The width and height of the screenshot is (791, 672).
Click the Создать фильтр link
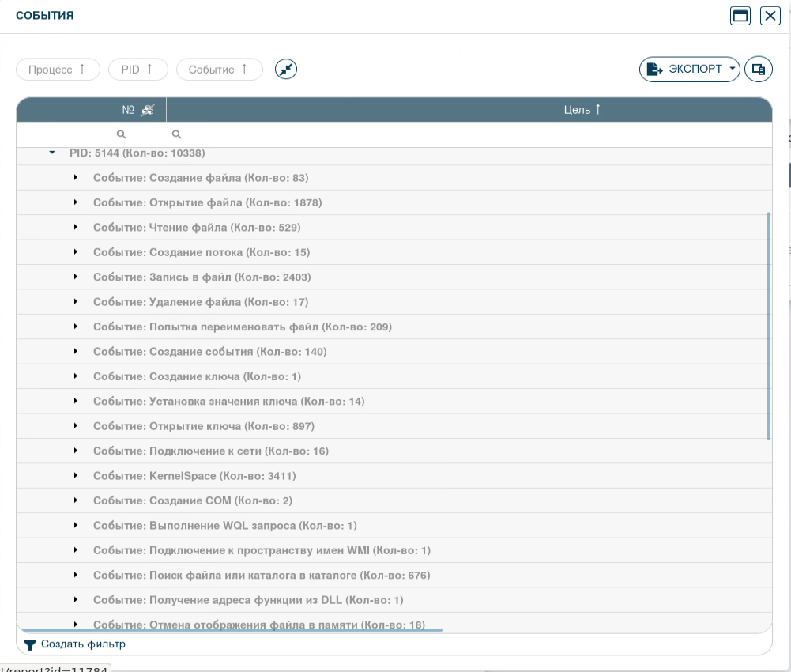coord(83,644)
